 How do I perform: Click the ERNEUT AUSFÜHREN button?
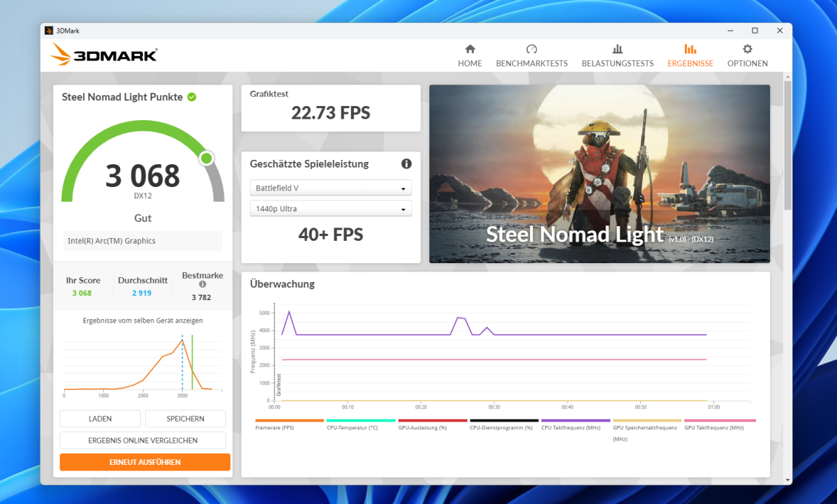145,462
